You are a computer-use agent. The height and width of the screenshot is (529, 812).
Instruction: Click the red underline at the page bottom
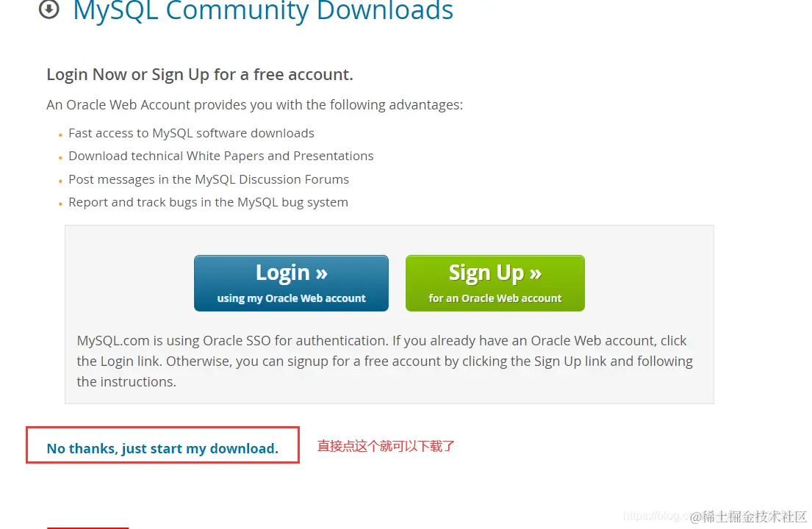(x=87, y=528)
